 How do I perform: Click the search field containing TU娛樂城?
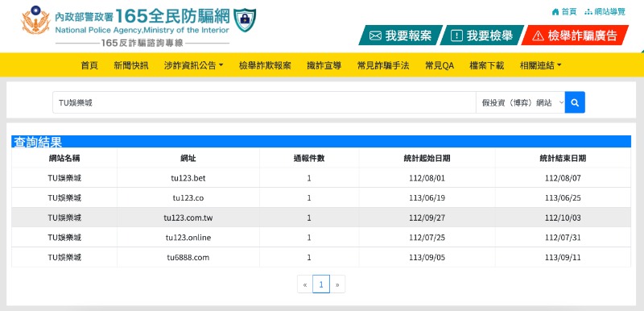[264, 102]
